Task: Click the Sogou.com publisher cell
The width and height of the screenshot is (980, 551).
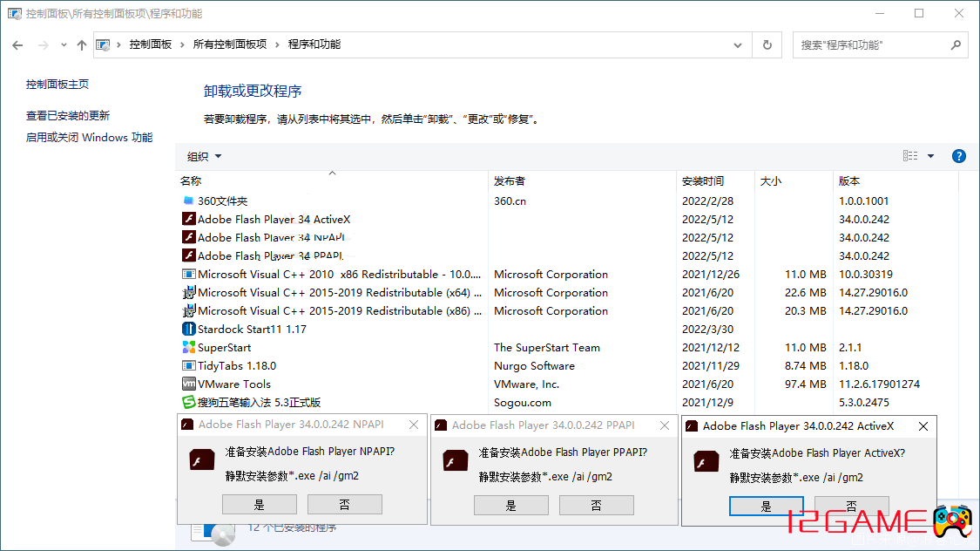Action: pyautogui.click(x=523, y=402)
